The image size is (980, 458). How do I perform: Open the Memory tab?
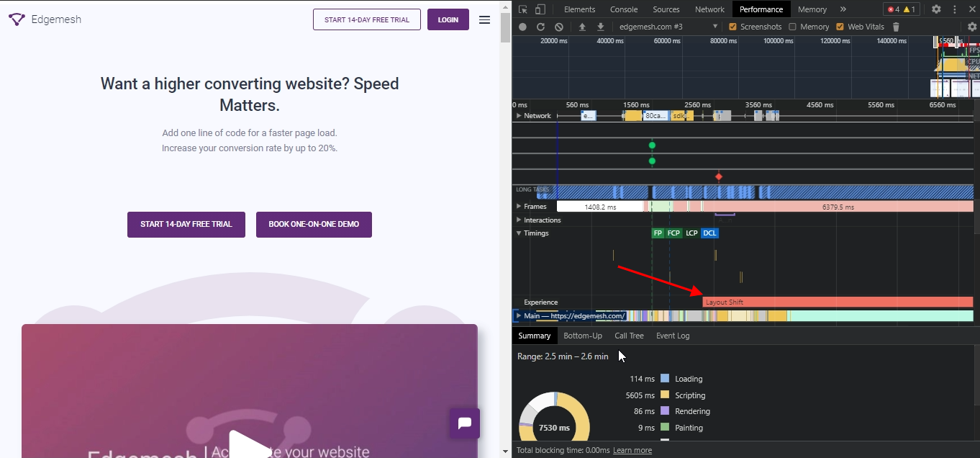tap(812, 9)
